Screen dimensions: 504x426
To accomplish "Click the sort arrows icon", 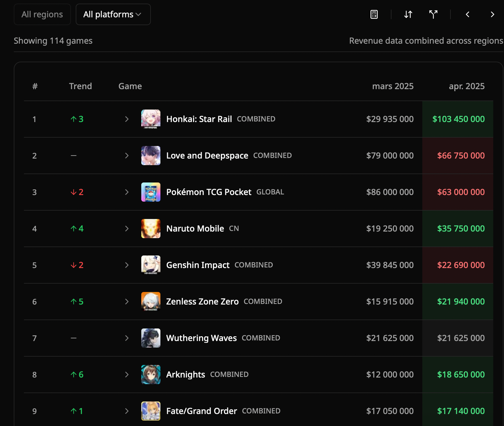I will click(x=408, y=14).
